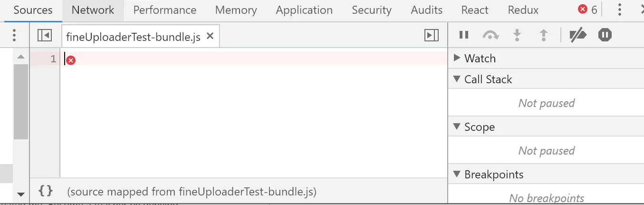The height and width of the screenshot is (205, 644).
Task: Switch to the Performance tab
Action: [x=164, y=10]
